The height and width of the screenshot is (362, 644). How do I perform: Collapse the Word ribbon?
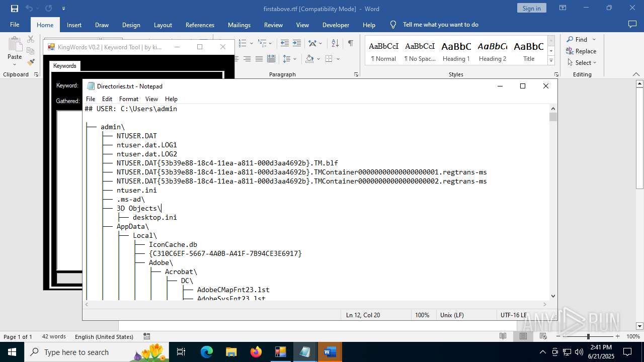[636, 74]
